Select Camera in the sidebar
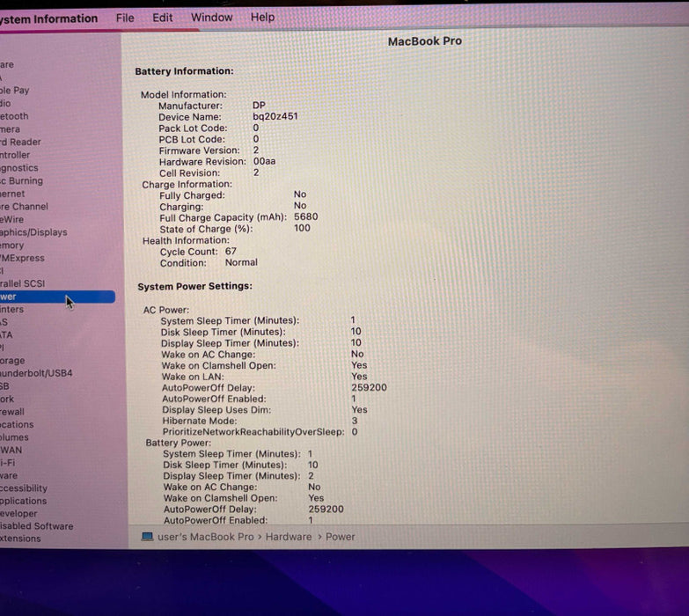 pyautogui.click(x=10, y=129)
